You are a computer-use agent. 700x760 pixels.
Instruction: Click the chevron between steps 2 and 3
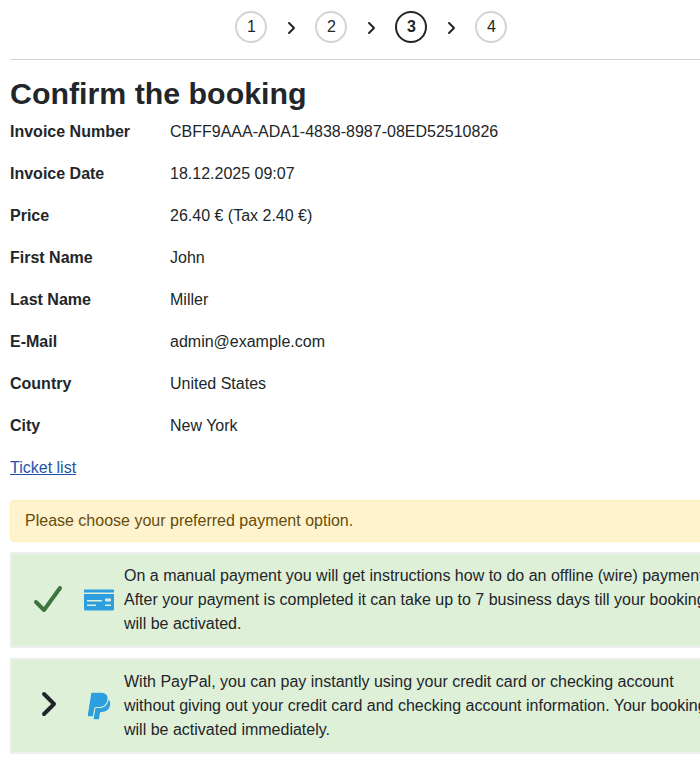(371, 28)
